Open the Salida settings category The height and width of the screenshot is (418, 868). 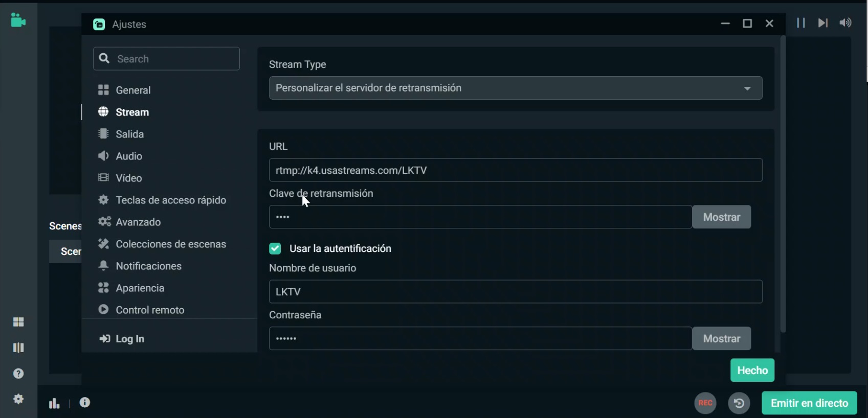pos(121,134)
